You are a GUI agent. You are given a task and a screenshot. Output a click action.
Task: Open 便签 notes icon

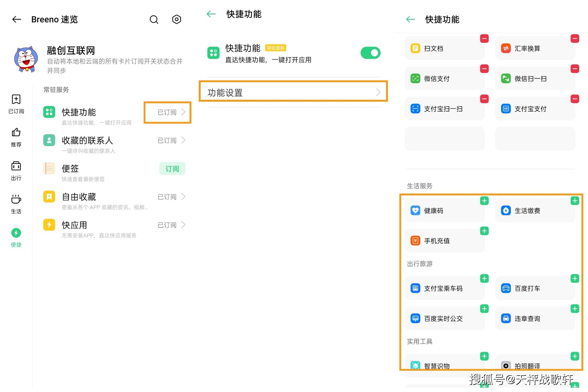(x=49, y=169)
